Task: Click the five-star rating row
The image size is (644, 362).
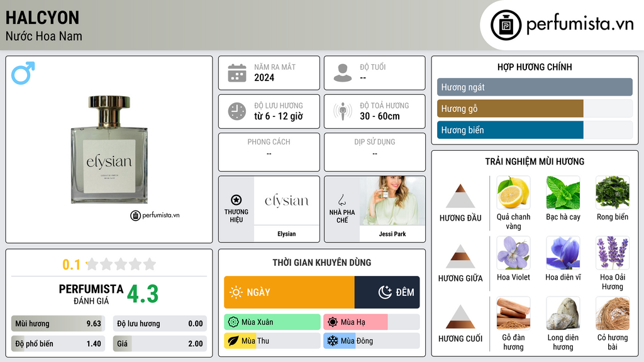Action: pos(121,264)
